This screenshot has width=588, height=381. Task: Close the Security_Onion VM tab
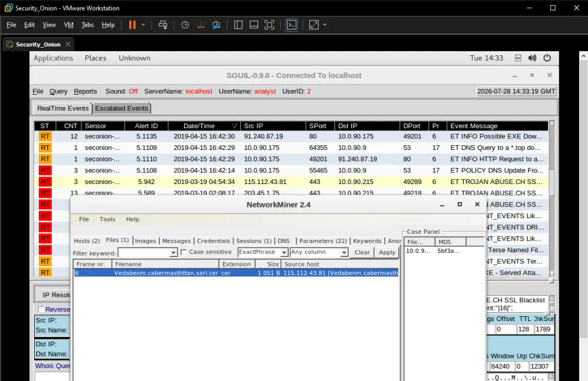click(68, 44)
